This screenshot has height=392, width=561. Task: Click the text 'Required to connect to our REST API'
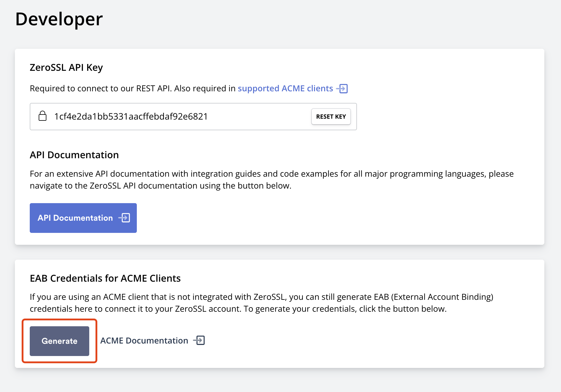[x=101, y=88]
